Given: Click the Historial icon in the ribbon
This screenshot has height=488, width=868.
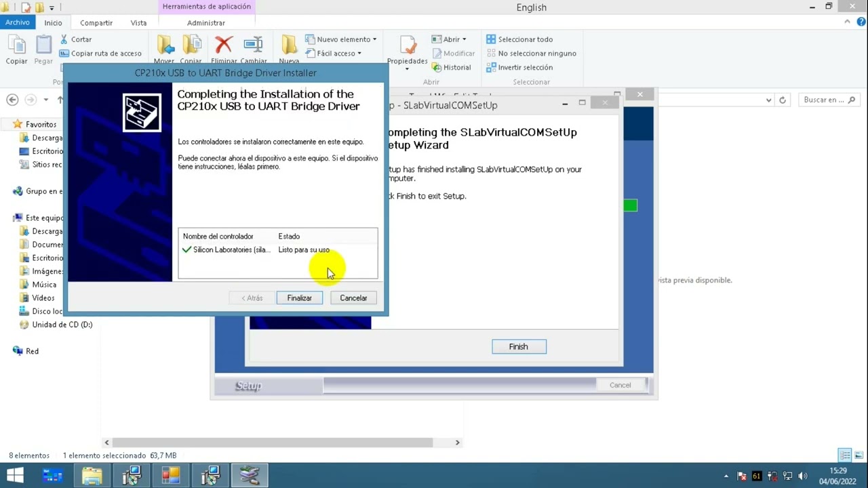Looking at the screenshot, I should [x=451, y=68].
